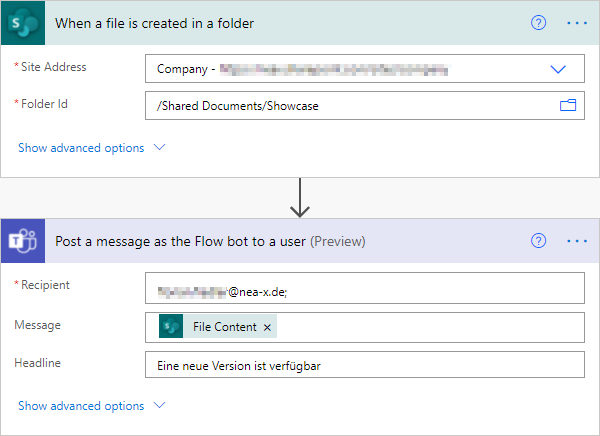Expand trigger advanced options chevron
The height and width of the screenshot is (436, 600).
tap(158, 148)
